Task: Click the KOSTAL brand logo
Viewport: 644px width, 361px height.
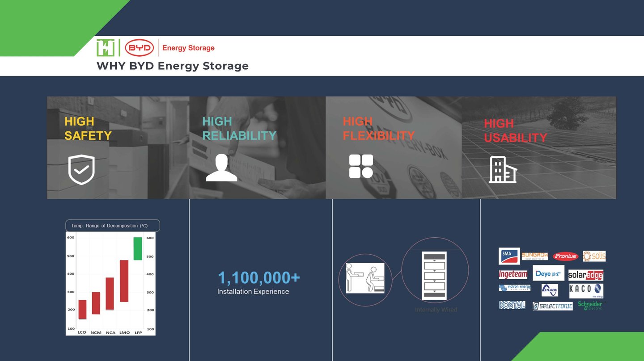Action: click(x=512, y=305)
